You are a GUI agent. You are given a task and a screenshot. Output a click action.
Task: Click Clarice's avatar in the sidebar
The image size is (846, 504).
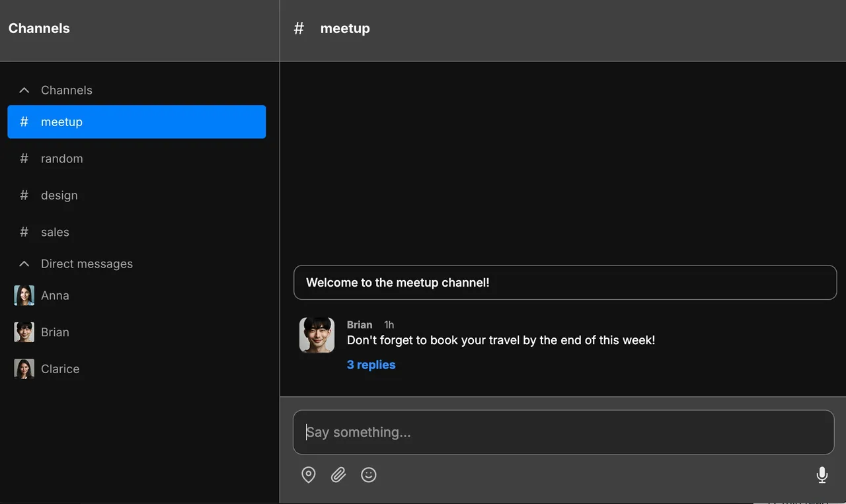(24, 369)
